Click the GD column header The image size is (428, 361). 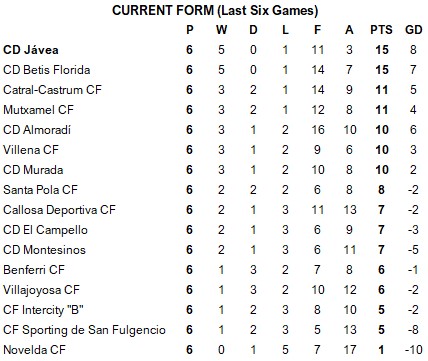(414, 30)
